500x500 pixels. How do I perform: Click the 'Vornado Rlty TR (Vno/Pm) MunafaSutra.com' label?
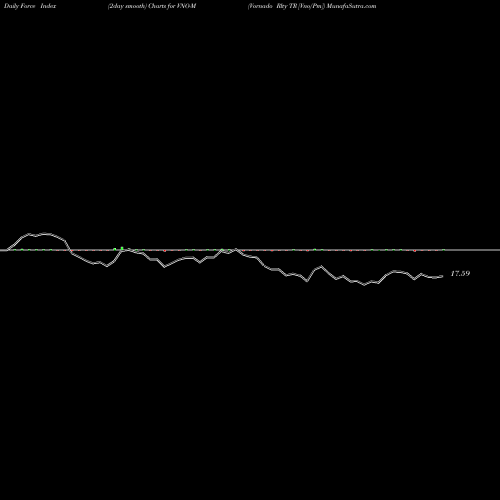point(312,6)
